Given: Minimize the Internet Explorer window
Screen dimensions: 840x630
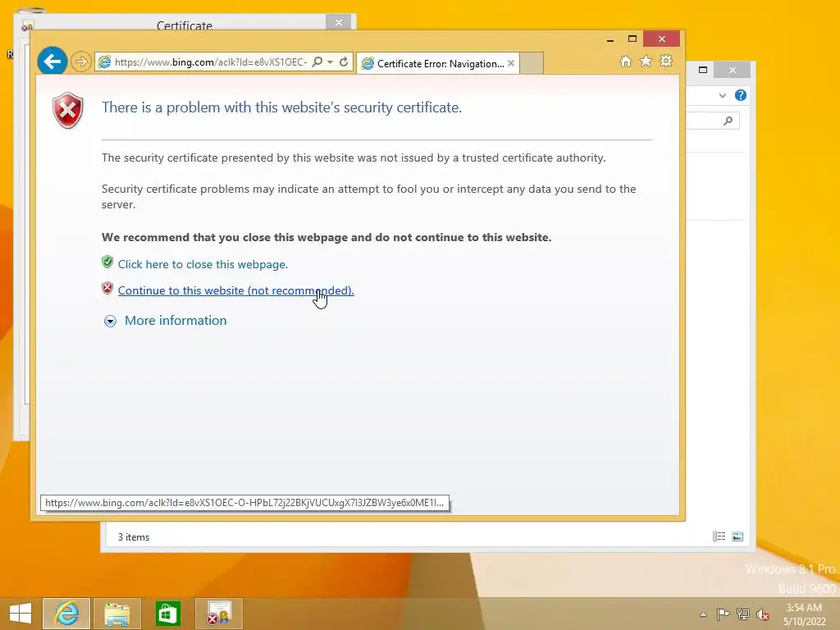Looking at the screenshot, I should coord(610,39).
